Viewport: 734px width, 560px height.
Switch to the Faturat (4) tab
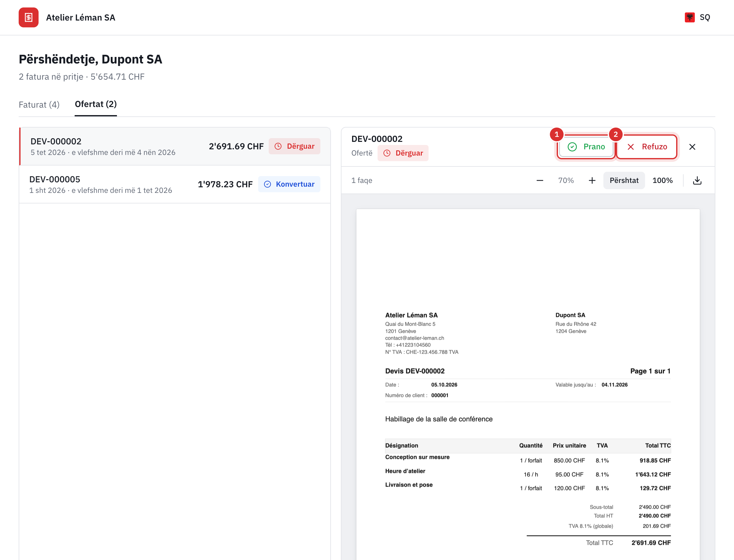[39, 105]
